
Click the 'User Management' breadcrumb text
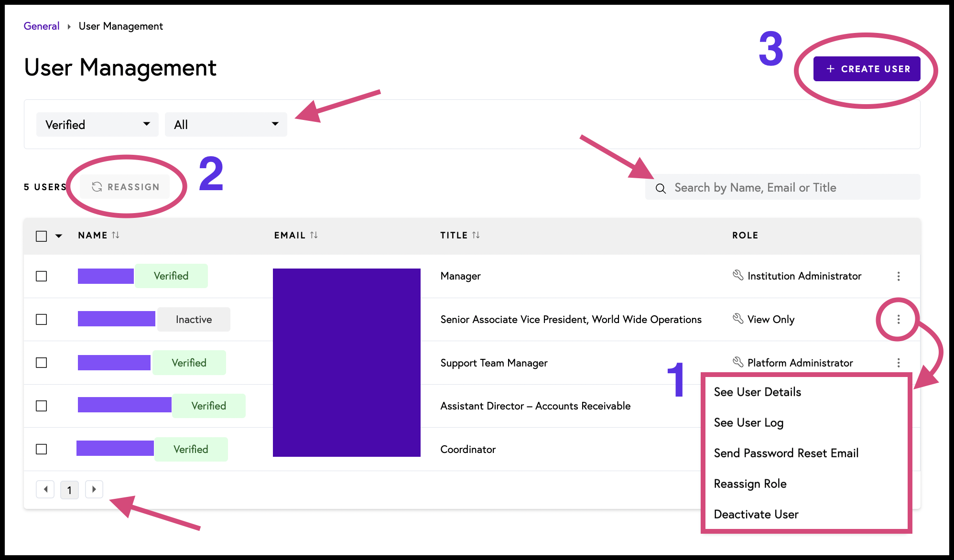tap(120, 26)
